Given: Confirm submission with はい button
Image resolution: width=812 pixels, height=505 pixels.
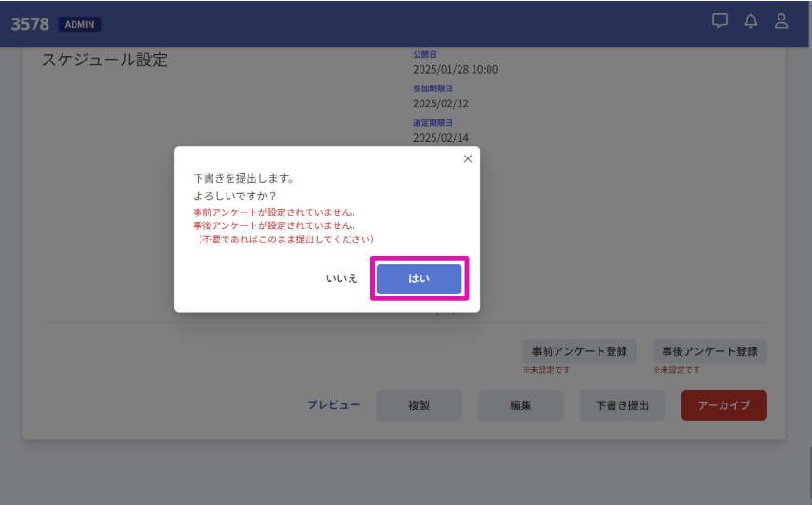Looking at the screenshot, I should tap(420, 279).
